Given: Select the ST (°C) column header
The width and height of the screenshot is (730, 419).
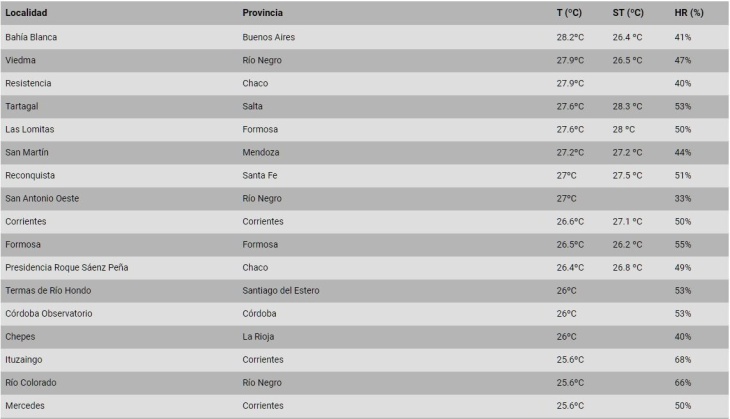Looking at the screenshot, I should point(628,13).
